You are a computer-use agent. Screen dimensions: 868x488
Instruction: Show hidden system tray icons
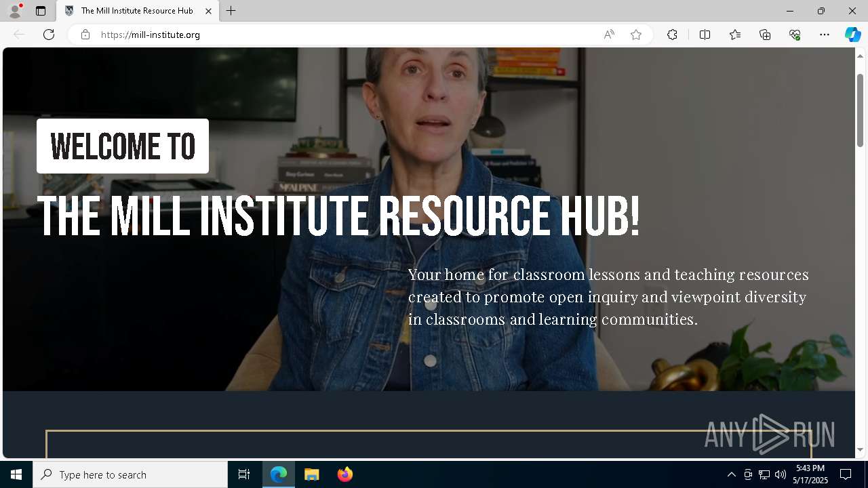731,474
